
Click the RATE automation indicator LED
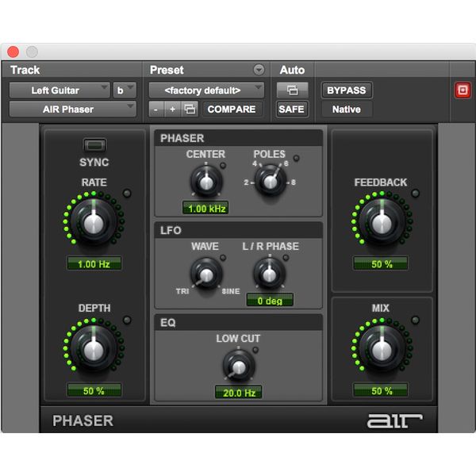pos(127,193)
